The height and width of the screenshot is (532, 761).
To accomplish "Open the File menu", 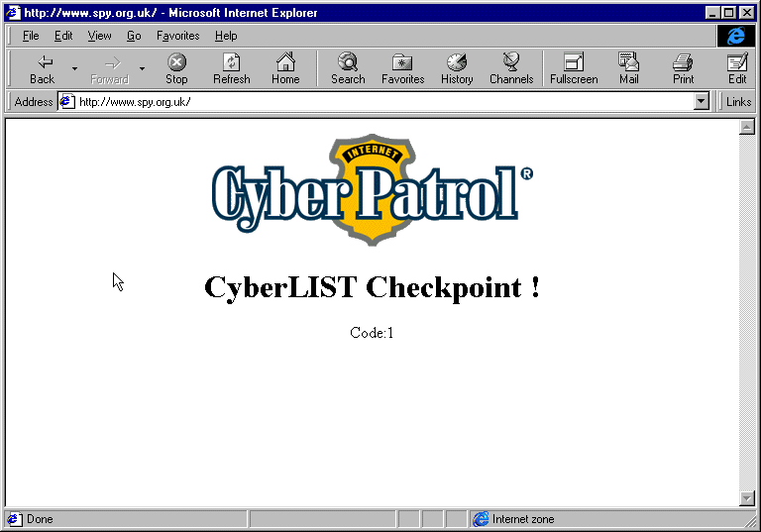I will point(31,36).
